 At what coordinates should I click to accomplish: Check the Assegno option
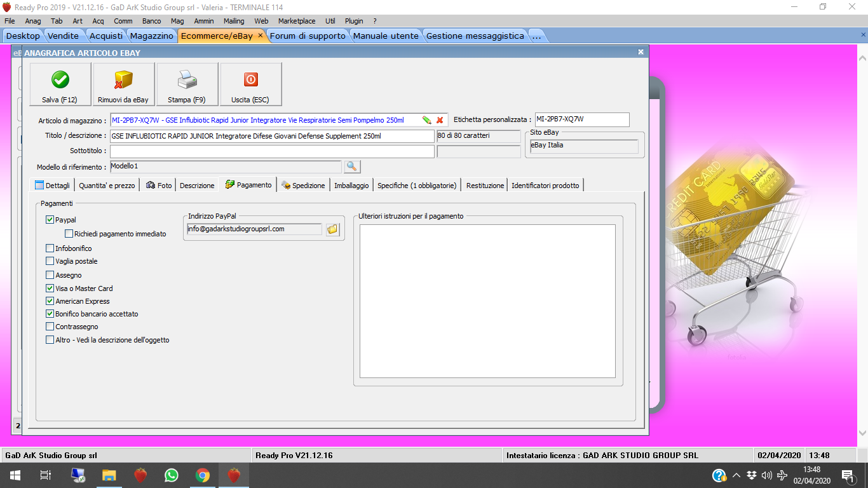pos(50,275)
